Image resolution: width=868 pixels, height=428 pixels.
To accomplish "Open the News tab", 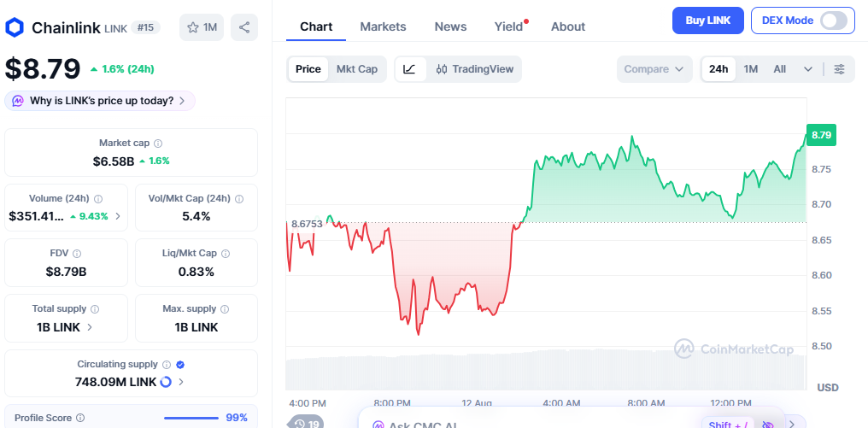I will coord(450,26).
